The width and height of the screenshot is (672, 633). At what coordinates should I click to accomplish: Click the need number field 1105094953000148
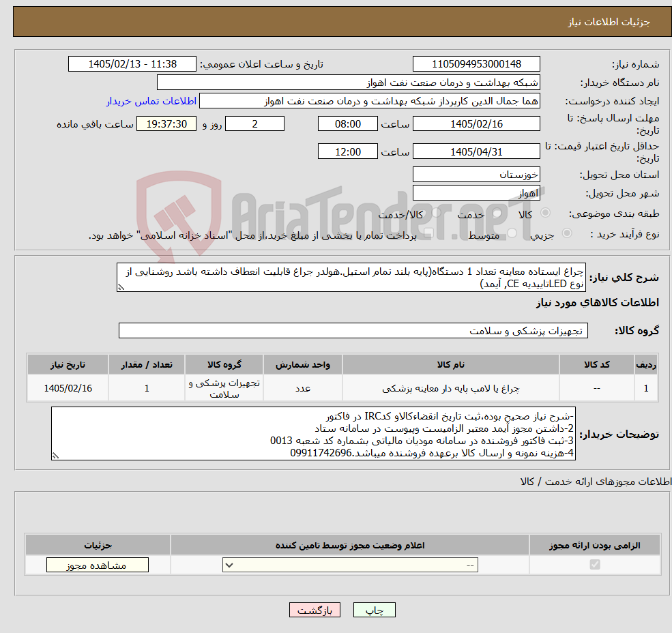476,64
